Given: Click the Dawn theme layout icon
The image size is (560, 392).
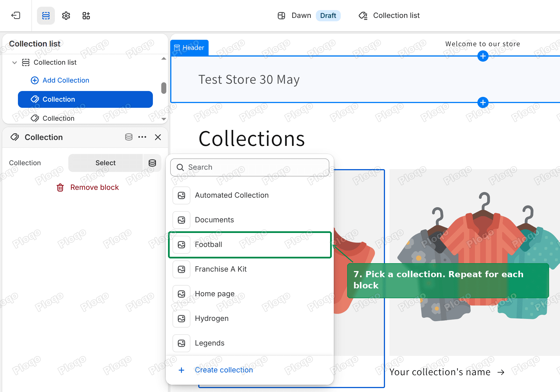Looking at the screenshot, I should 281,15.
